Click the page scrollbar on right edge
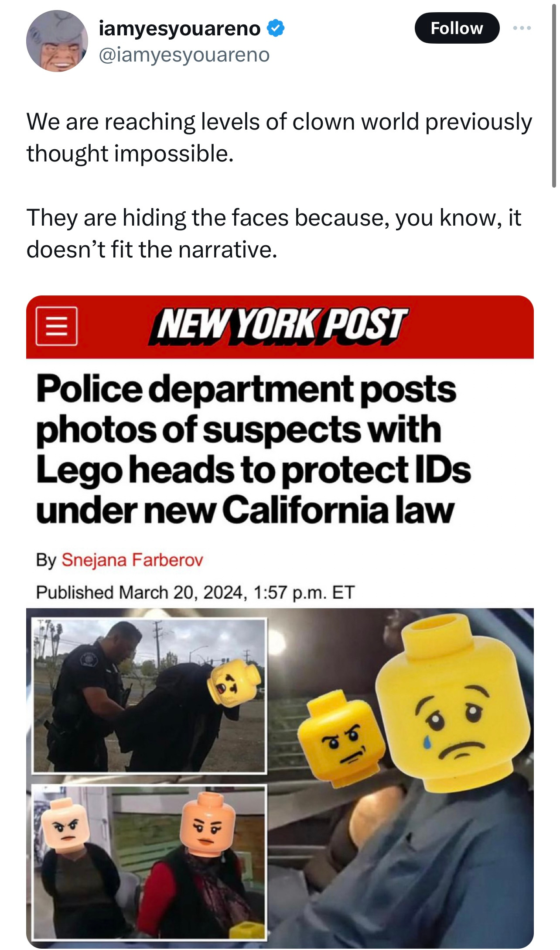 [x=554, y=94]
